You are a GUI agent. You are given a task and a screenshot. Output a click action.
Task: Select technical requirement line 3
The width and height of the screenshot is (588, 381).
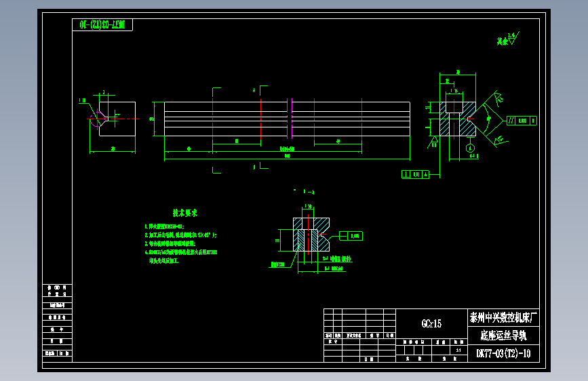tap(170, 244)
